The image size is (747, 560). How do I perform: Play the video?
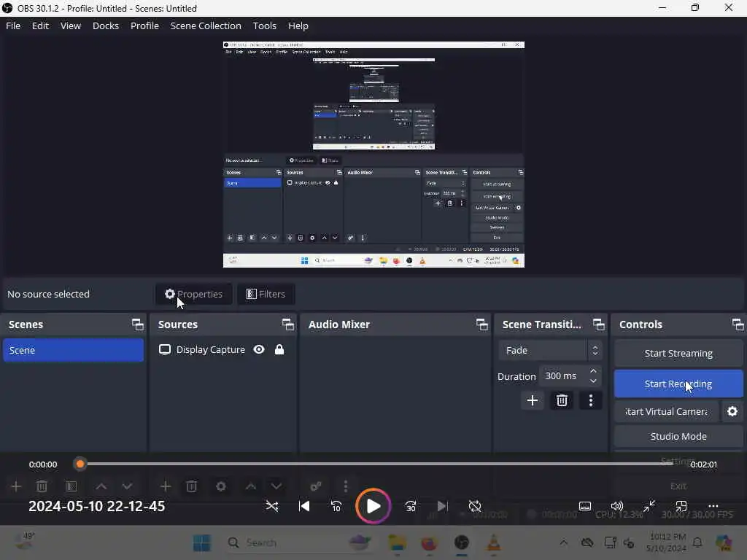click(373, 506)
